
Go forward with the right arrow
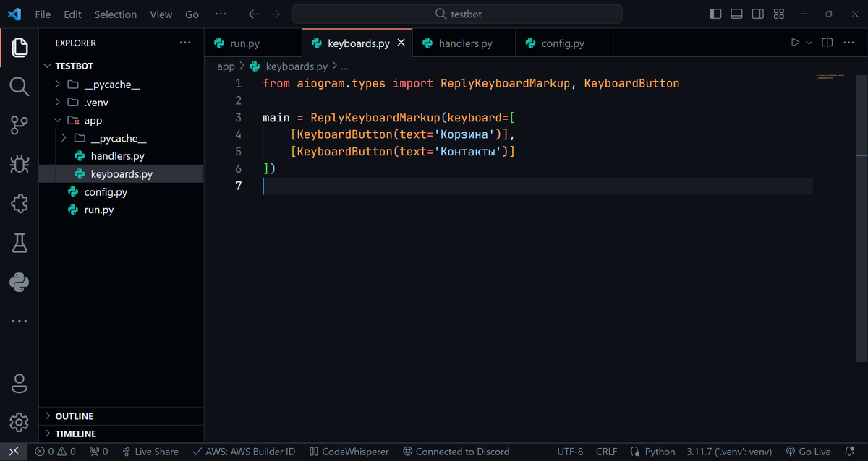(x=274, y=14)
